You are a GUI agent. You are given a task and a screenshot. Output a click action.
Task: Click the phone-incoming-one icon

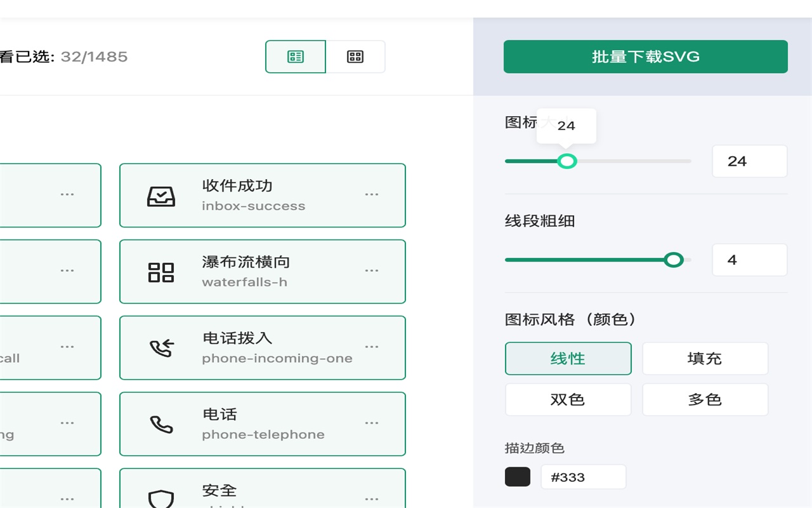point(161,348)
